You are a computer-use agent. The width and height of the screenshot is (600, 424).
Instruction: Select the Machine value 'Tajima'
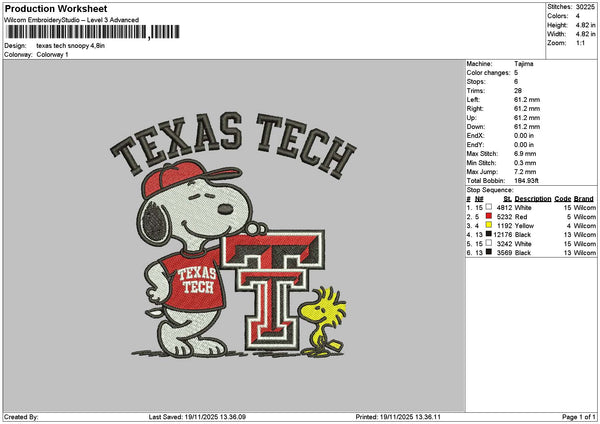pos(523,64)
